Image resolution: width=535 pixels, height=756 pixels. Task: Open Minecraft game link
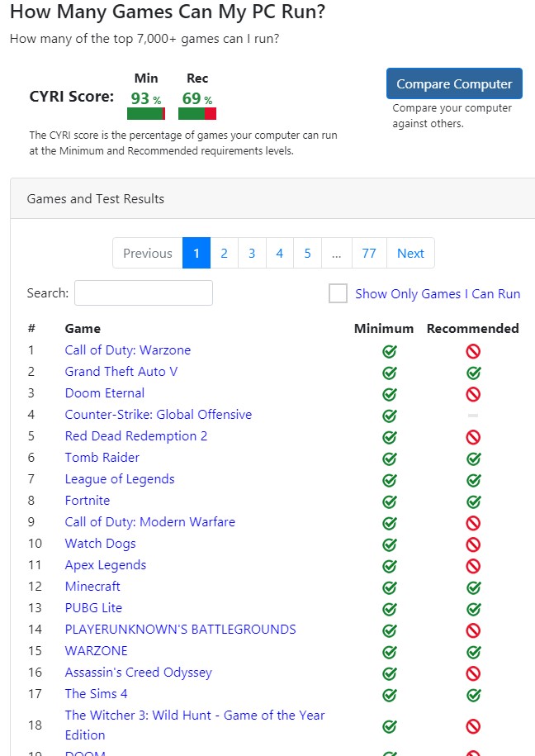(x=92, y=587)
